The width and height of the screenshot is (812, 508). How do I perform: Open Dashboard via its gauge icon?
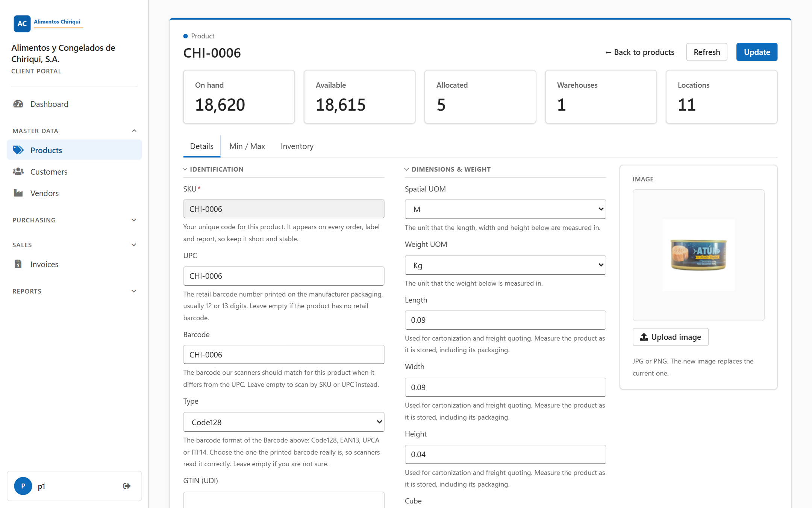18,104
